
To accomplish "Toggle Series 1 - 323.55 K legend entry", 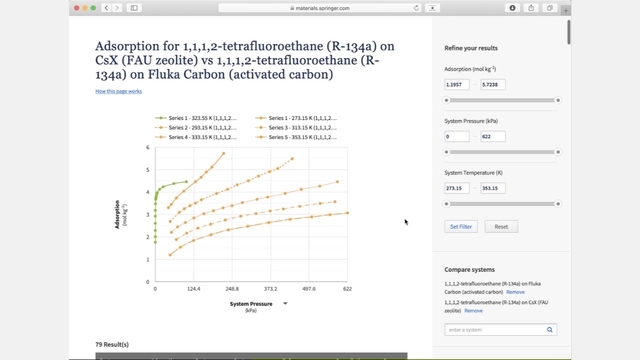I will pyautogui.click(x=196, y=118).
